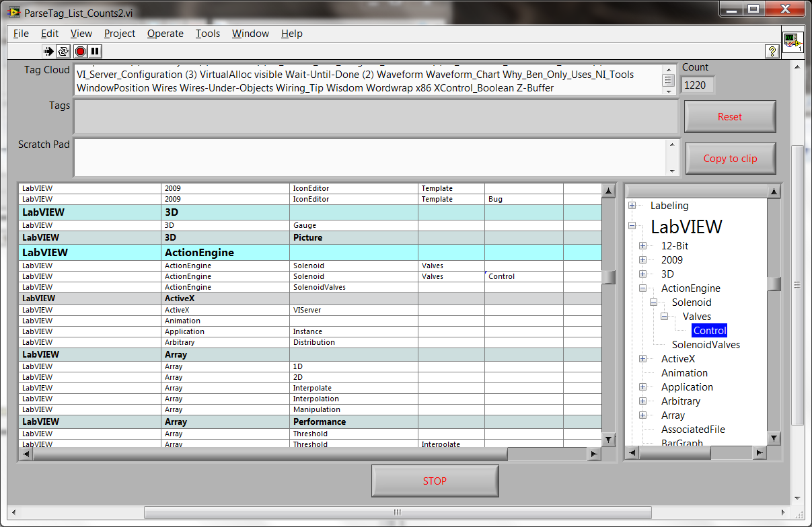
Task: Click the red STOP button
Action: [x=435, y=481]
